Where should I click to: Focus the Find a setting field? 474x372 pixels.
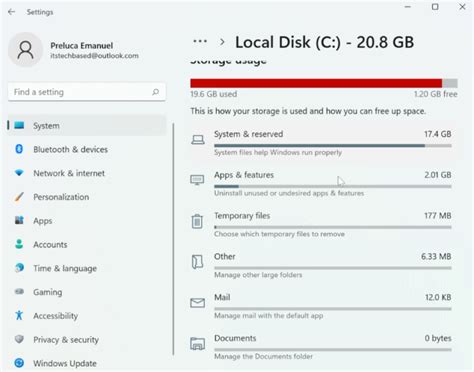point(87,92)
